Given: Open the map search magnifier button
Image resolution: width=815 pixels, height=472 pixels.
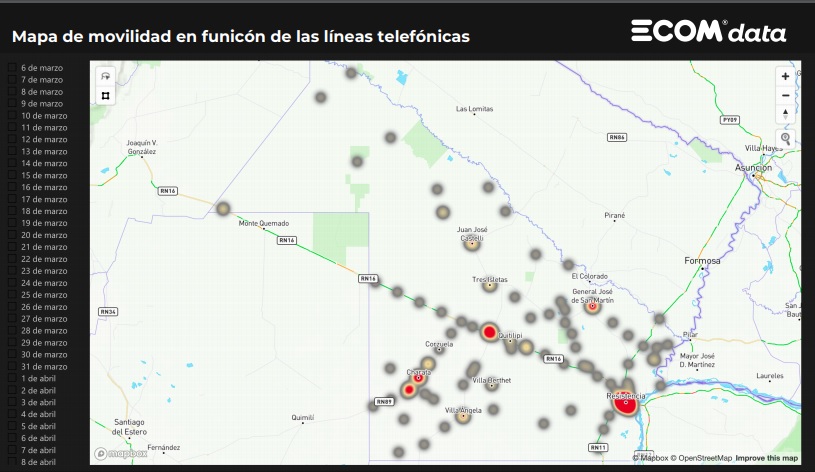Looking at the screenshot, I should pos(785,139).
